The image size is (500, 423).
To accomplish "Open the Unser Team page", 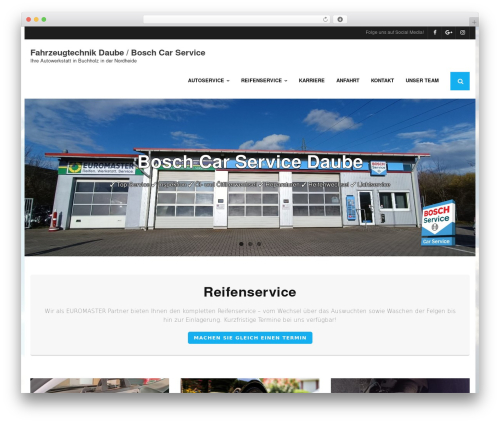I will pyautogui.click(x=422, y=80).
